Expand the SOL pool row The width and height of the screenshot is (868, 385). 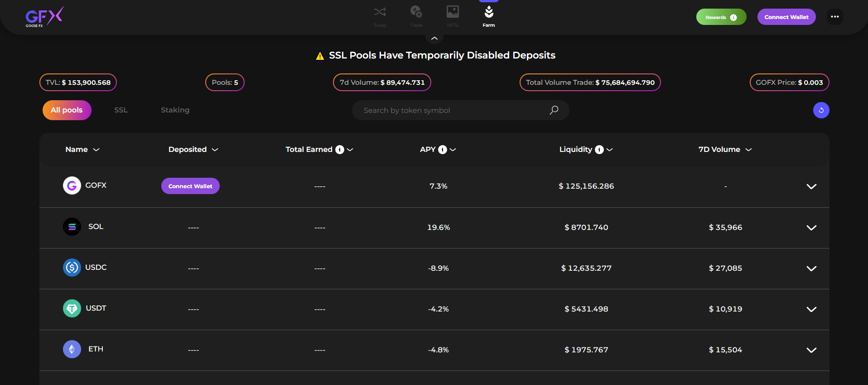pyautogui.click(x=811, y=228)
